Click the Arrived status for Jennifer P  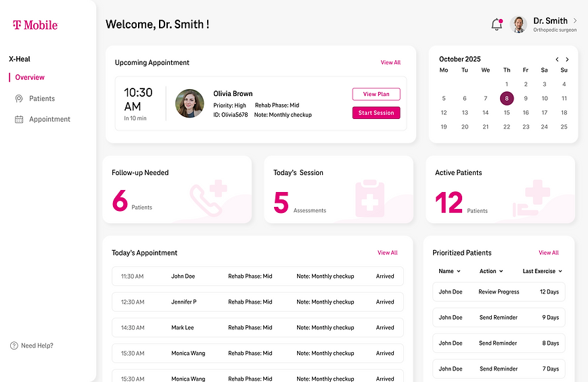coord(385,302)
